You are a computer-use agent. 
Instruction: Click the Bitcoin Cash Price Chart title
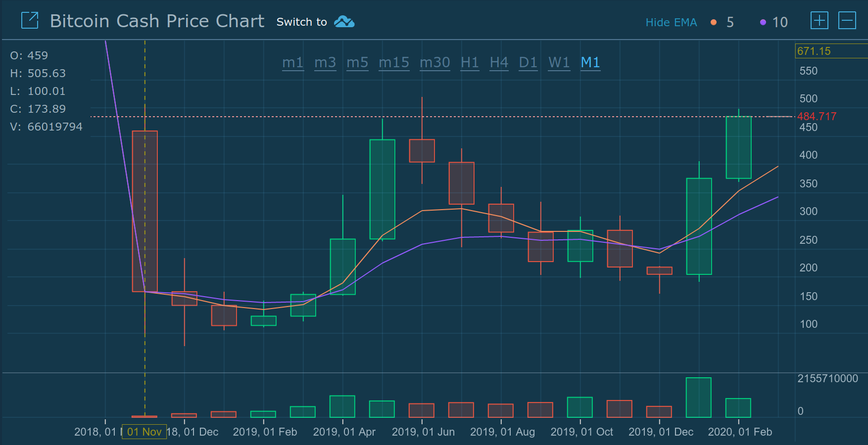(157, 21)
